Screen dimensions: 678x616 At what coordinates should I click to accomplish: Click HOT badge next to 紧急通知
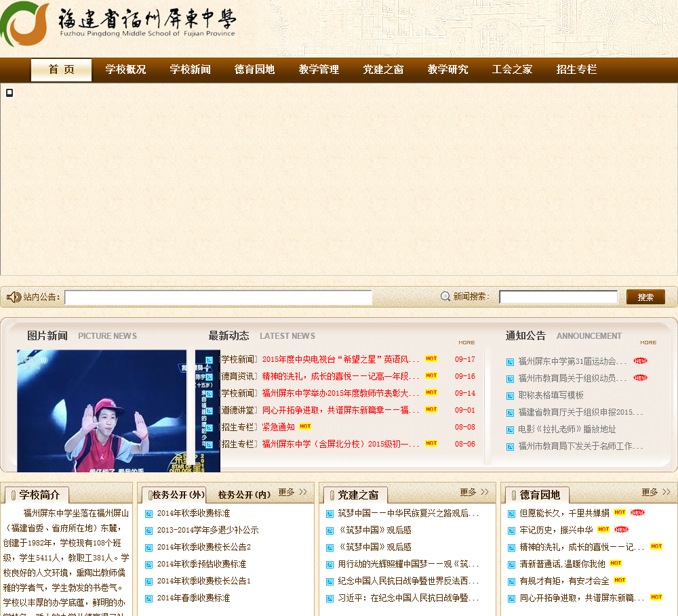(x=305, y=426)
